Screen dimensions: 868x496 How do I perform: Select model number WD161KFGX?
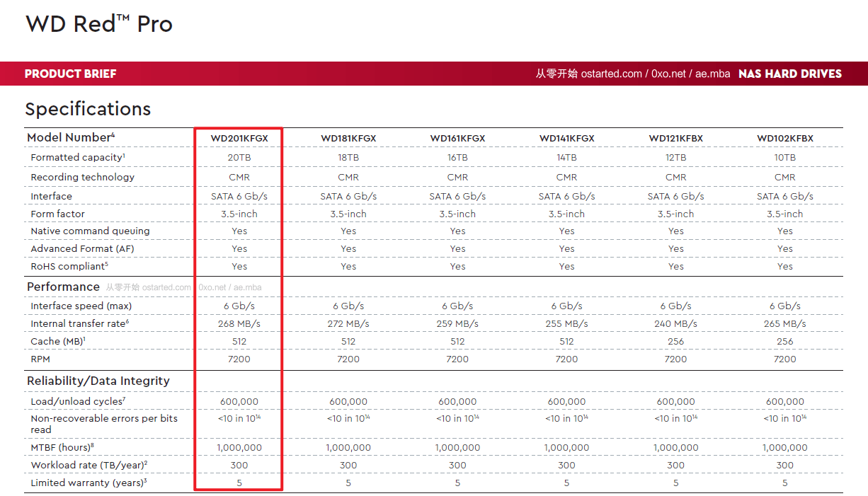pos(457,139)
